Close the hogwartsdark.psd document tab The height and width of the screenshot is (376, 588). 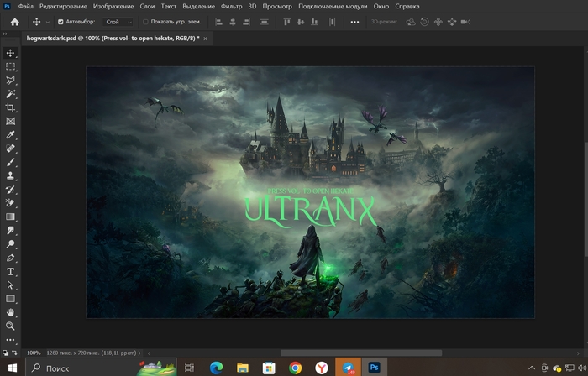pos(206,39)
